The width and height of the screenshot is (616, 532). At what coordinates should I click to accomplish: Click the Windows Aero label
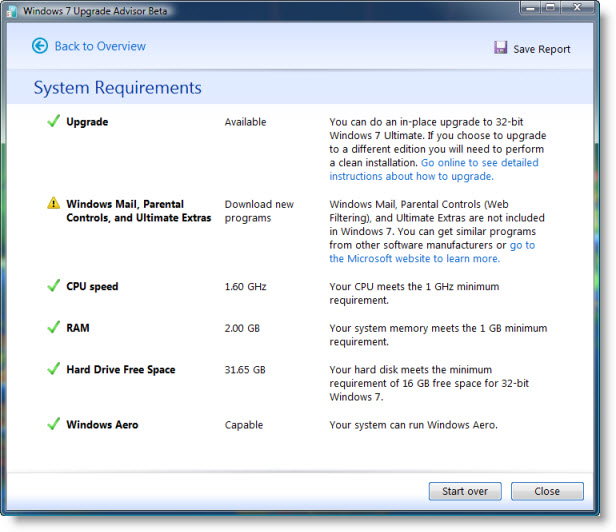click(102, 425)
